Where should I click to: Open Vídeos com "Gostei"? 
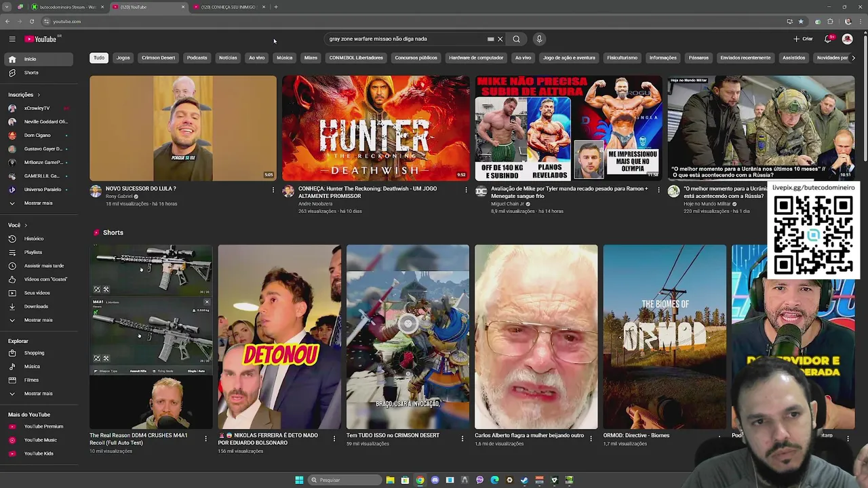point(38,279)
